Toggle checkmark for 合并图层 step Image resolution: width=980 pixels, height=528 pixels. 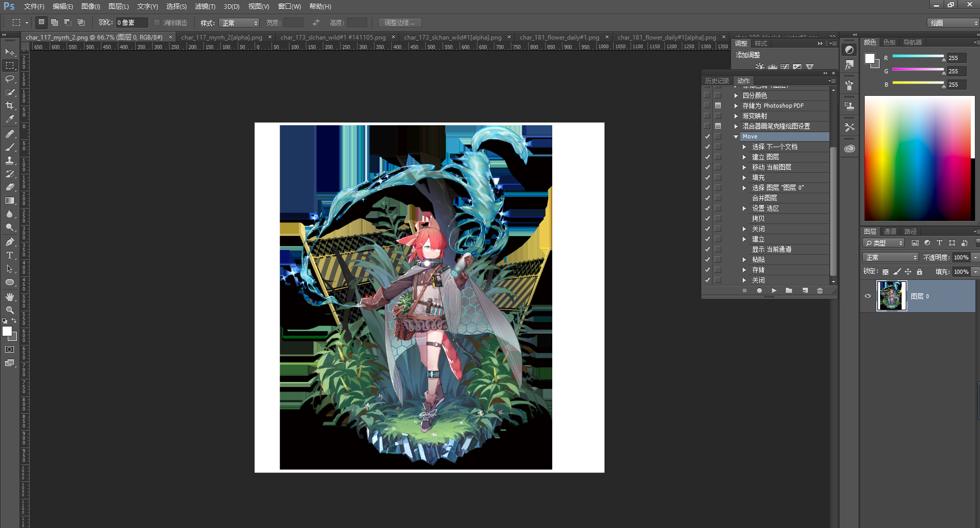click(707, 198)
